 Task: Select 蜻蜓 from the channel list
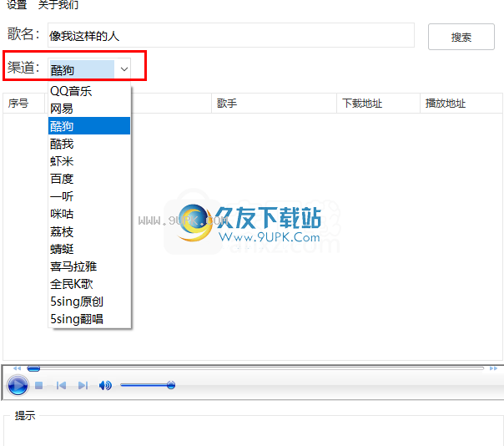89,249
